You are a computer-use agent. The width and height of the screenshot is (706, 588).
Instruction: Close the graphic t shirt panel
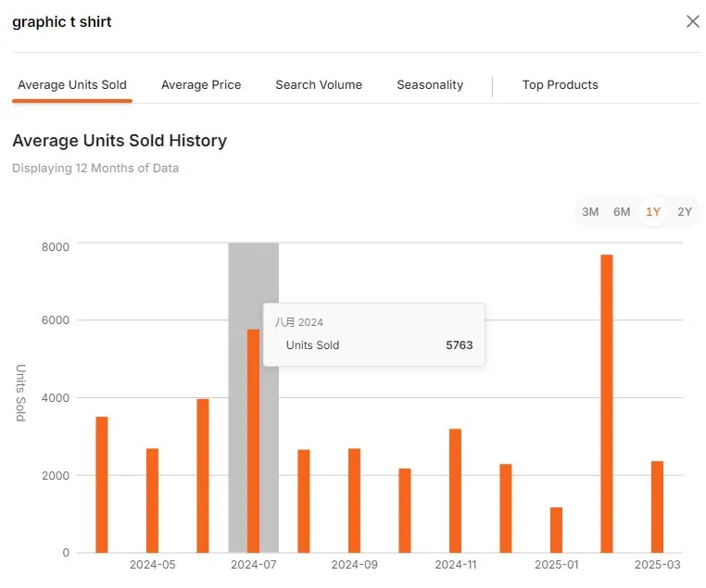pos(692,21)
